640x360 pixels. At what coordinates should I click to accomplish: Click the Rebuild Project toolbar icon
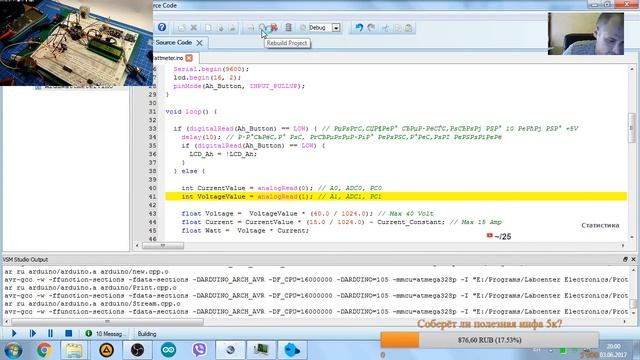[x=262, y=28]
